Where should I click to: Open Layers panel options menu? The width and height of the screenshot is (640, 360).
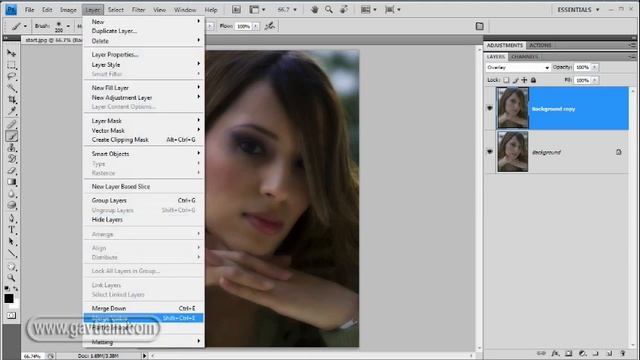point(632,57)
